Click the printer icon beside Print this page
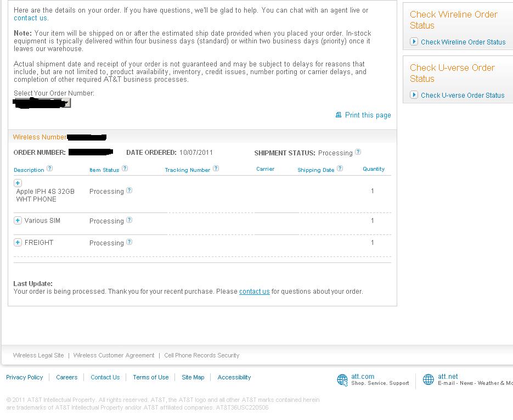Viewport: 513px width, 420px height. click(x=339, y=115)
